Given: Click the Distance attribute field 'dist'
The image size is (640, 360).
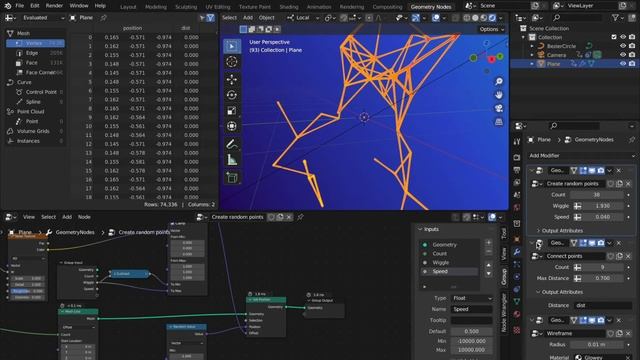Looking at the screenshot, I should click(x=603, y=305).
